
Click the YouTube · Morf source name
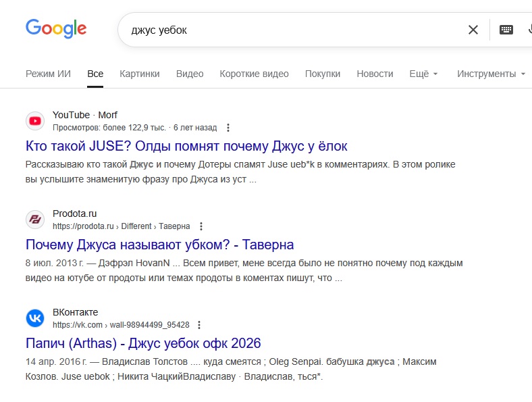pos(85,115)
